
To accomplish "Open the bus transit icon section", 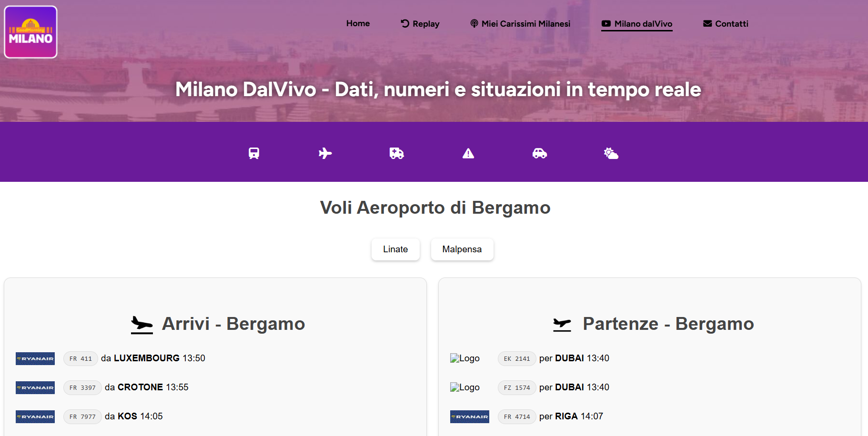I will click(x=254, y=153).
